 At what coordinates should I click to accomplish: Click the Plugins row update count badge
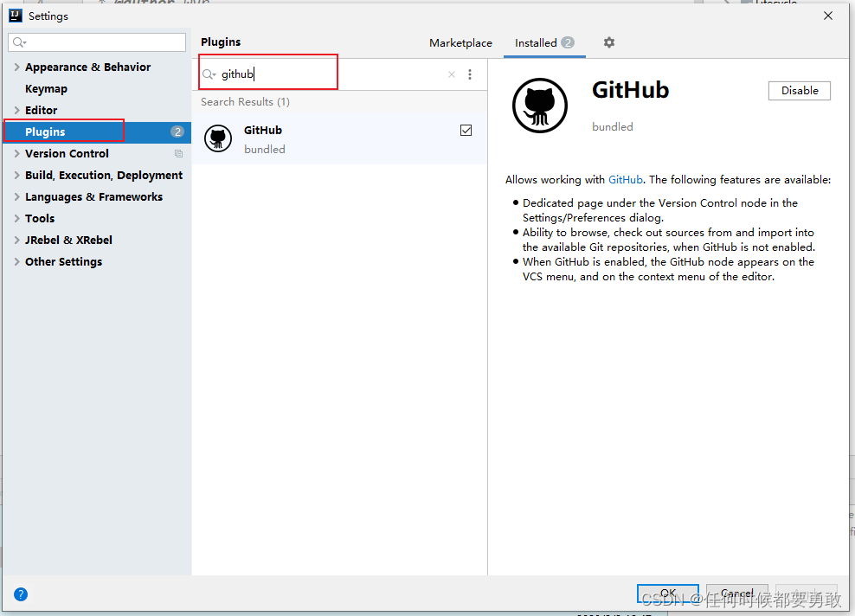(x=177, y=132)
